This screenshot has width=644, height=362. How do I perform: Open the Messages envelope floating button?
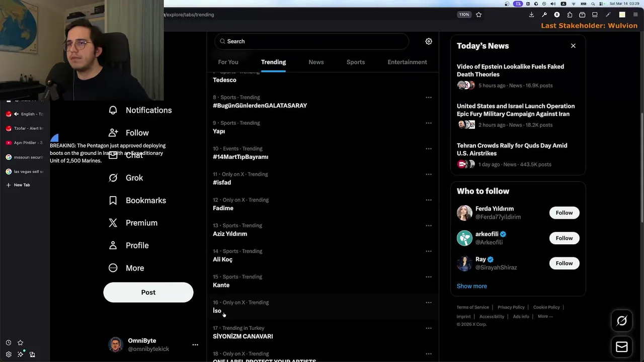(622, 347)
